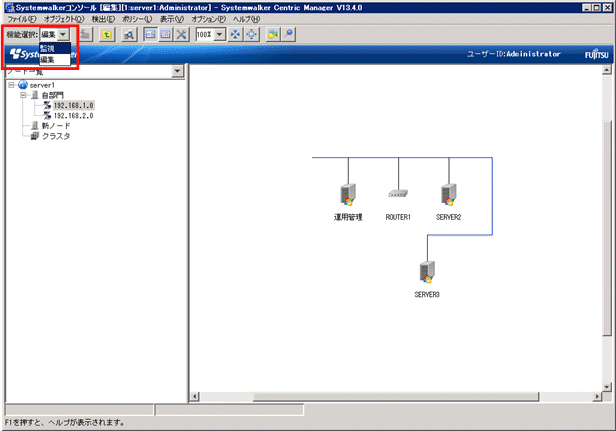Collapse the 自部門 tree node

[x=23, y=95]
